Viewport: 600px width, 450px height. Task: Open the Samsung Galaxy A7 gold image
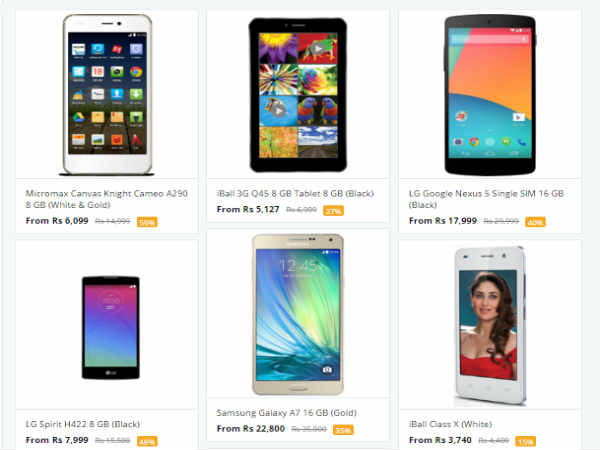pos(298,315)
